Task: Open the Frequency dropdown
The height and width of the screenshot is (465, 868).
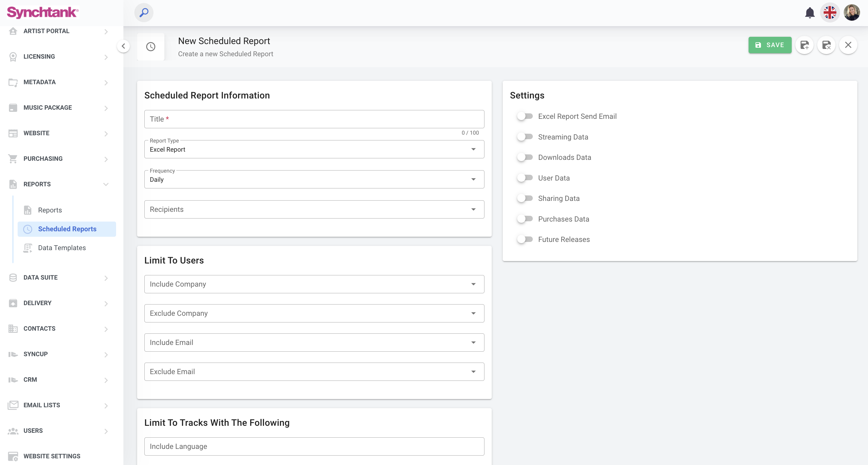Action: 314,179
